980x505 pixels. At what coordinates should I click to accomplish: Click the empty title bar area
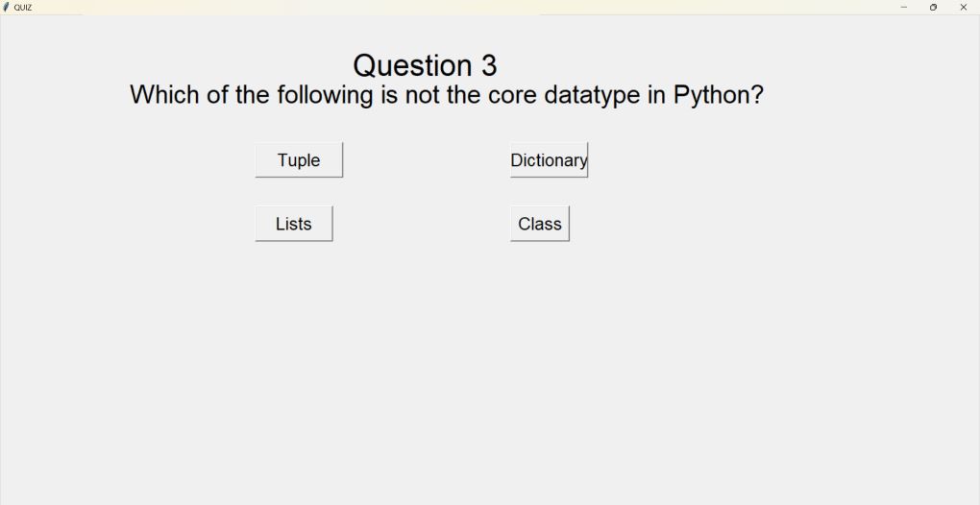point(462,8)
